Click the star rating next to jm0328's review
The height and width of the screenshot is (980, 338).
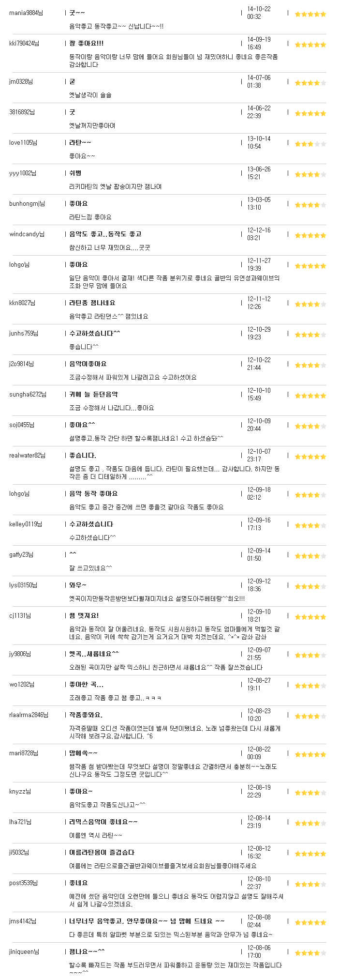coord(310,83)
